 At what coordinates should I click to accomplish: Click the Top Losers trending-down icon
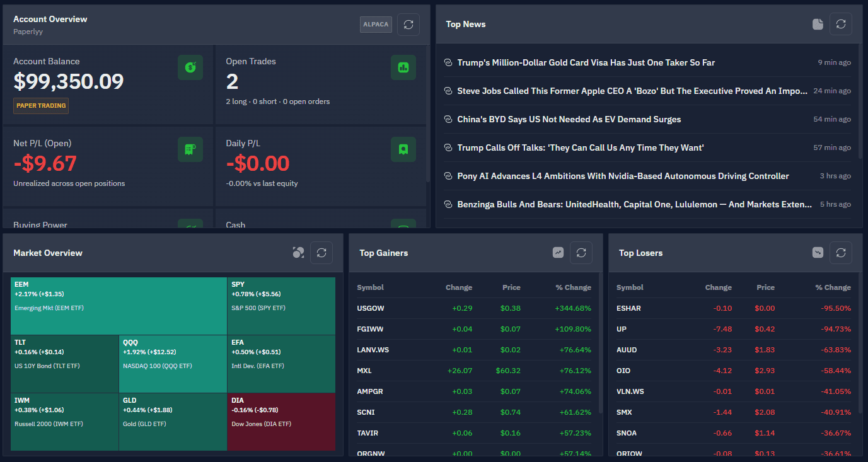click(818, 253)
